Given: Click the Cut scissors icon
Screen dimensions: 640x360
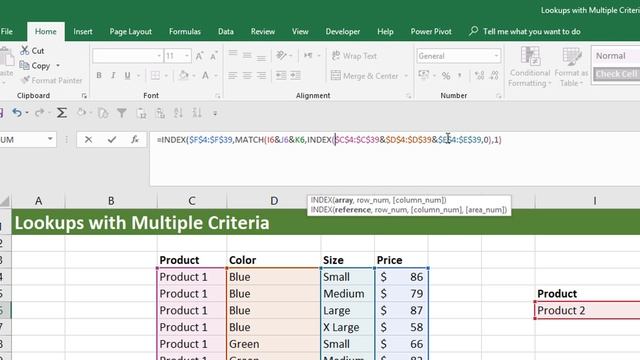Looking at the screenshot, I should 24,51.
